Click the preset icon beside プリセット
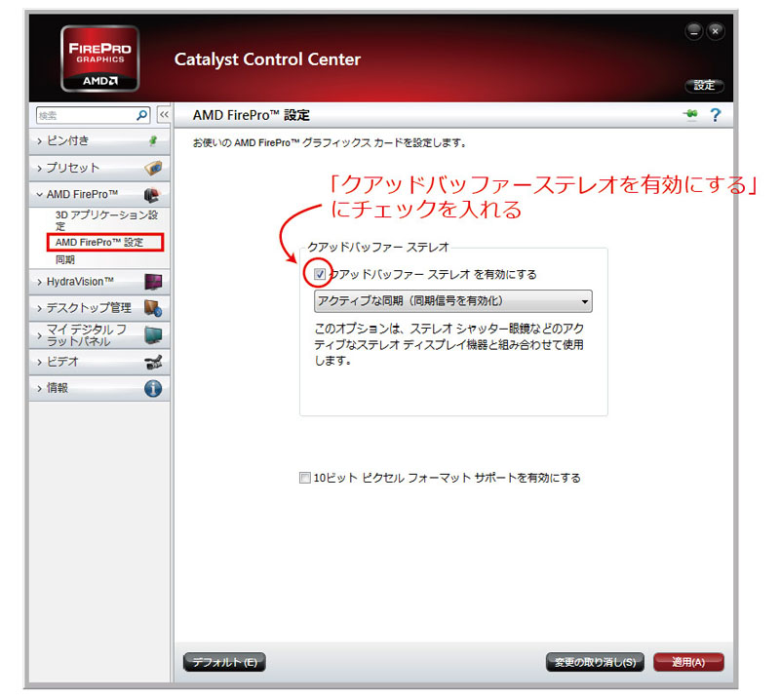This screenshot has width=780, height=700. pos(153,168)
